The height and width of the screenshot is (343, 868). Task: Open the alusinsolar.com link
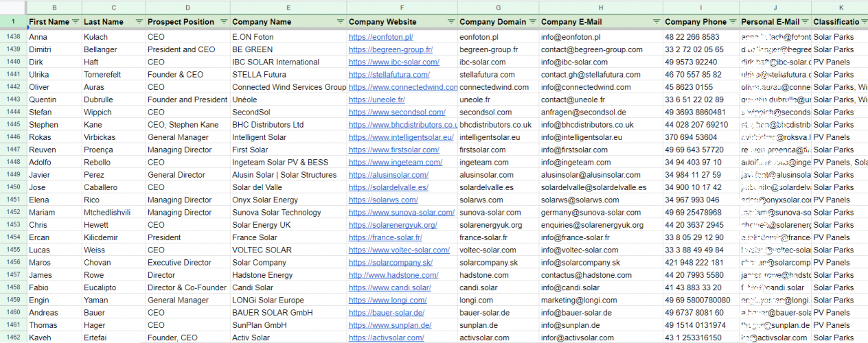point(389,175)
